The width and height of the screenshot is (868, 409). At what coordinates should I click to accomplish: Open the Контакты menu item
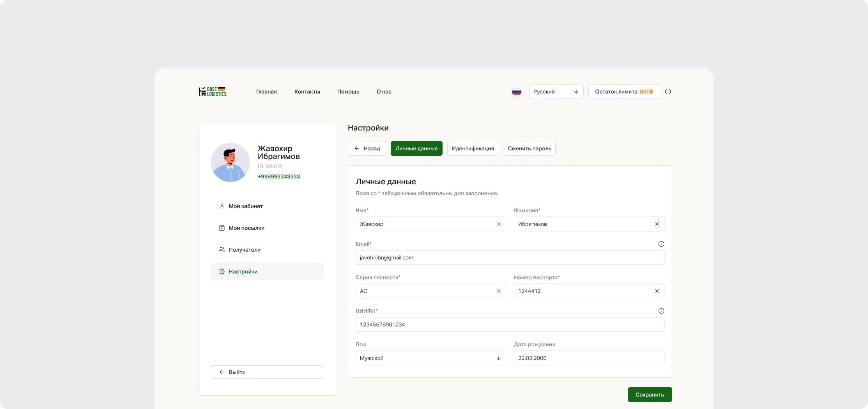coord(307,92)
